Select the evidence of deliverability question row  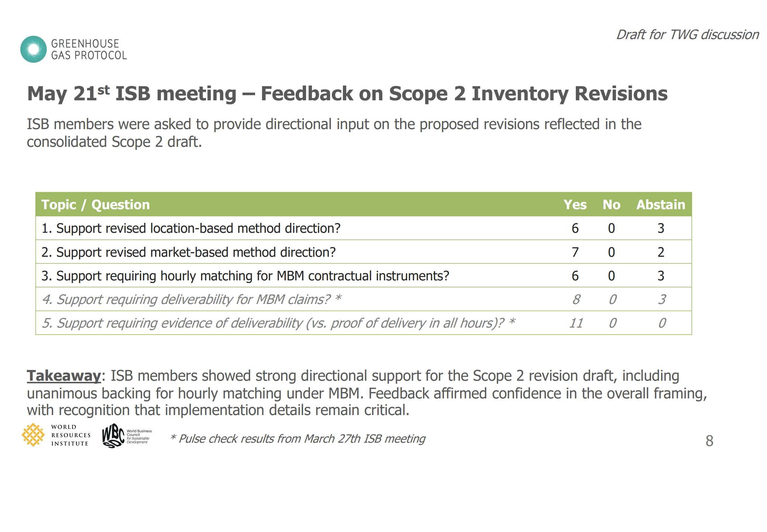click(278, 323)
